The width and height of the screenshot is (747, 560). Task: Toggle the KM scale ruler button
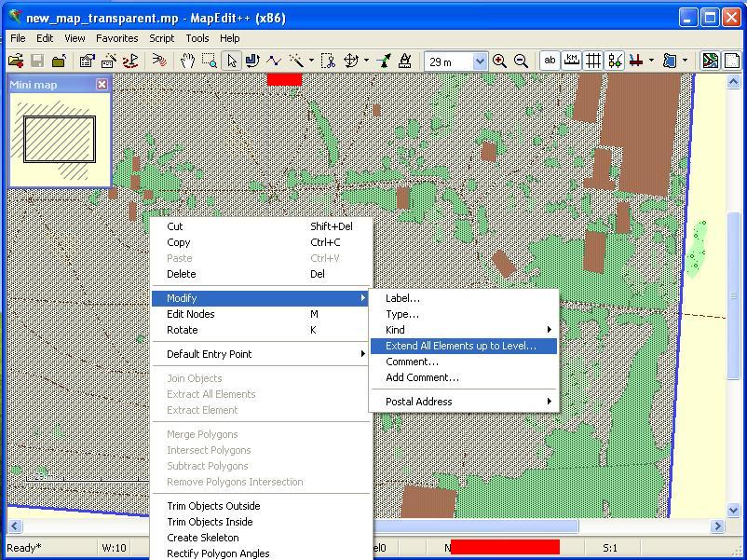point(572,61)
